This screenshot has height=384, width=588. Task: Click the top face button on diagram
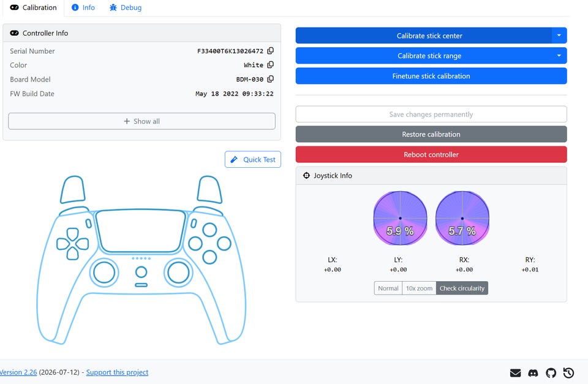tap(209, 230)
